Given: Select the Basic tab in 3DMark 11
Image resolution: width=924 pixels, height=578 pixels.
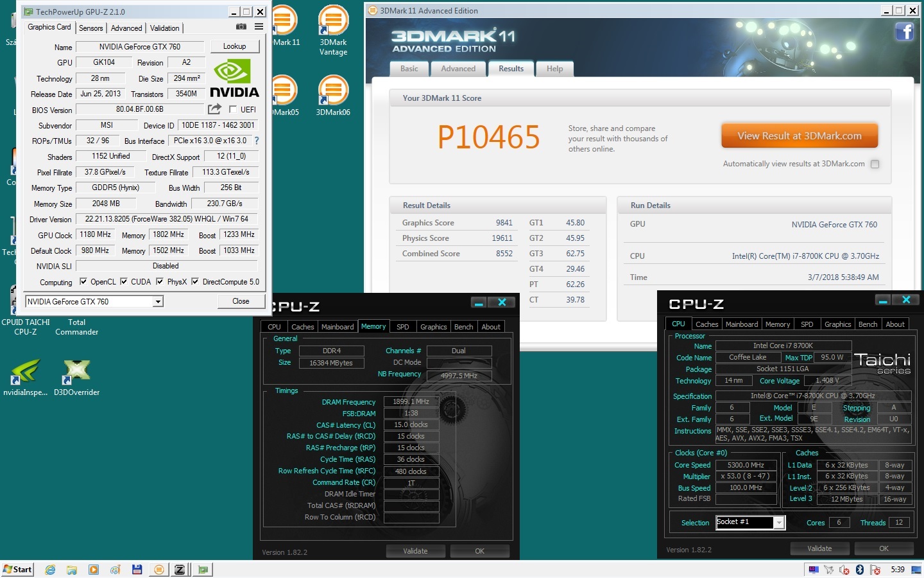Looking at the screenshot, I should 409,69.
